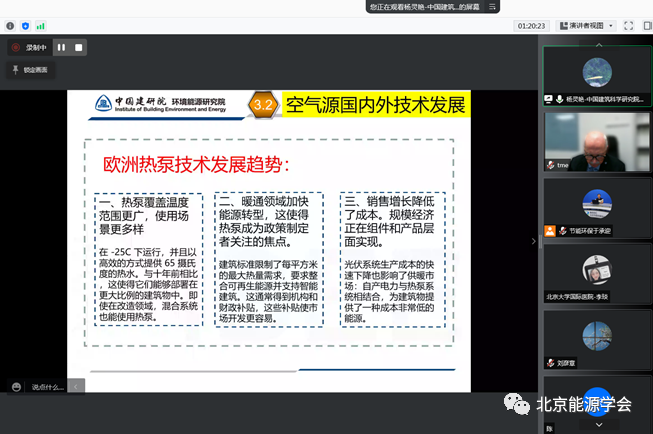653x434 pixels.
Task: Toggle the side panel icon at top right
Action: click(x=648, y=26)
